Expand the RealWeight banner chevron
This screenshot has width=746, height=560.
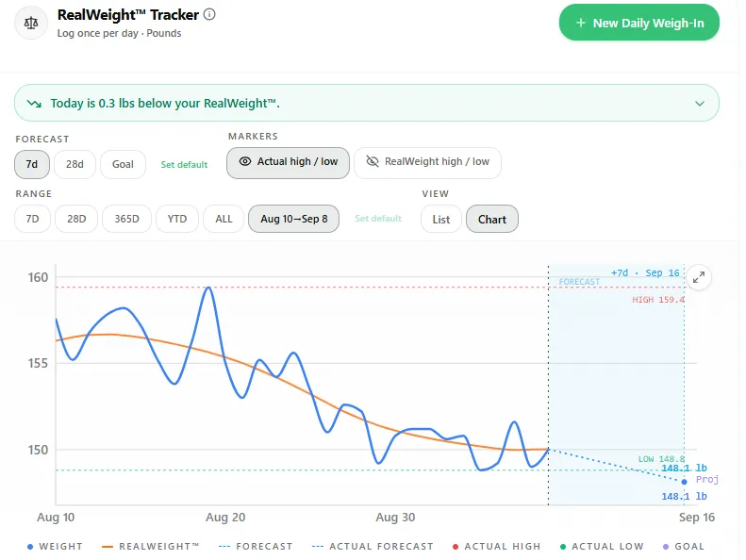(700, 104)
